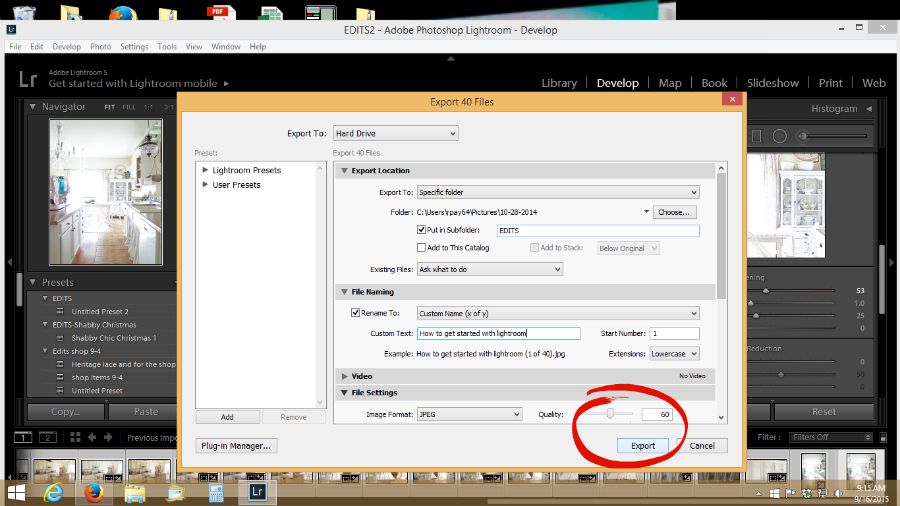900x506 pixels.
Task: Switch to the Library module
Action: coord(559,83)
